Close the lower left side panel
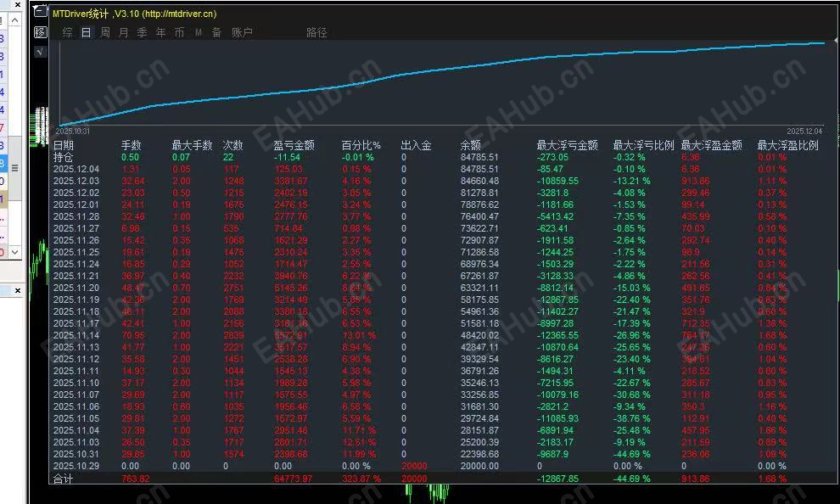This screenshot has height=504, width=840. click(x=18, y=290)
